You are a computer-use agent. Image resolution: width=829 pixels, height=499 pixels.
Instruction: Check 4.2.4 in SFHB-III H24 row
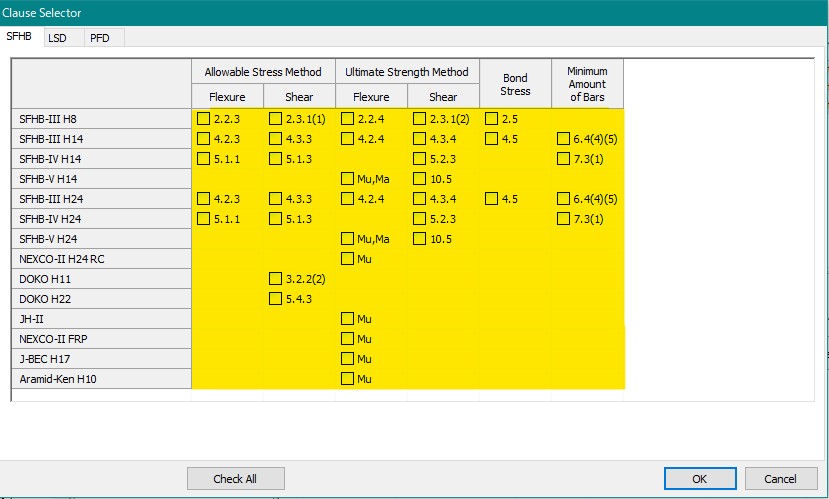pos(347,199)
